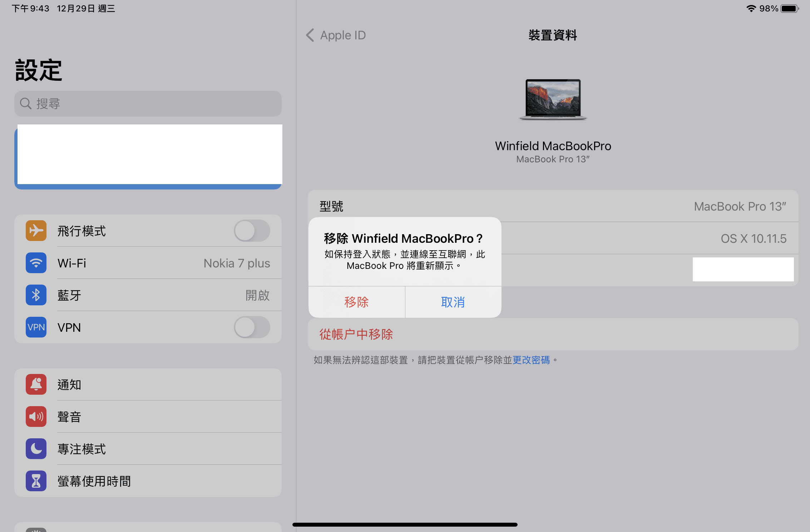Tap the home indicator bar
The width and height of the screenshot is (810, 532).
click(405, 524)
